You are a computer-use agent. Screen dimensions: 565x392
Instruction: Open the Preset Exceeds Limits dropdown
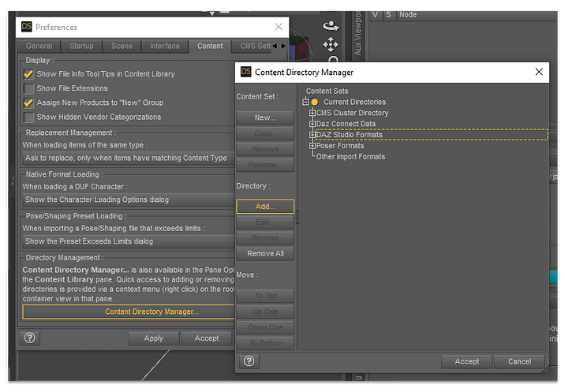[x=129, y=241]
